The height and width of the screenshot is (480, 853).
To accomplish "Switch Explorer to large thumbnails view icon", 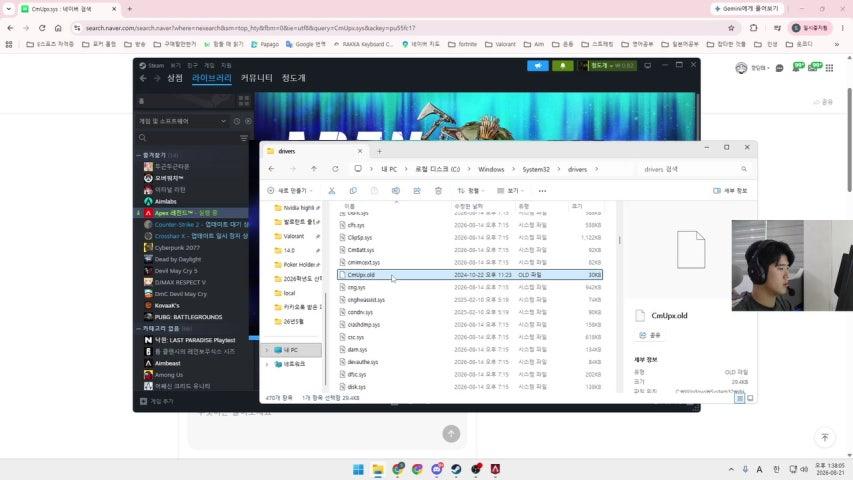I will 750,398.
